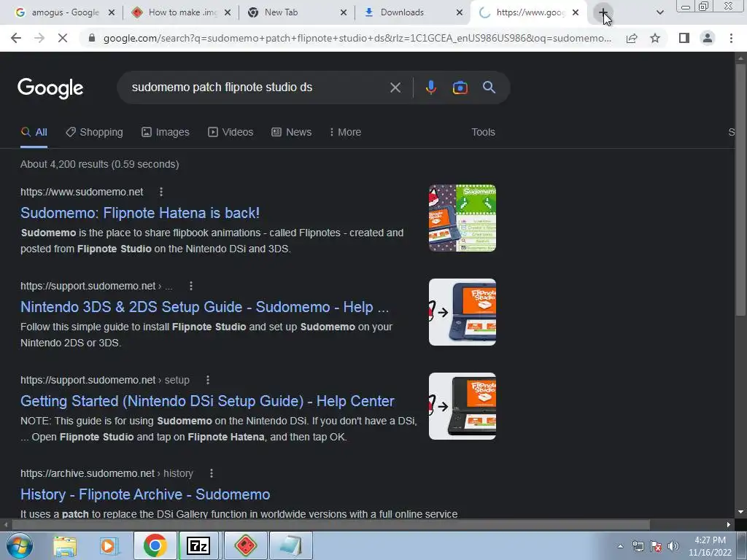This screenshot has height=560, width=747.
Task: Close the loading google.com tab
Action: 576,12
